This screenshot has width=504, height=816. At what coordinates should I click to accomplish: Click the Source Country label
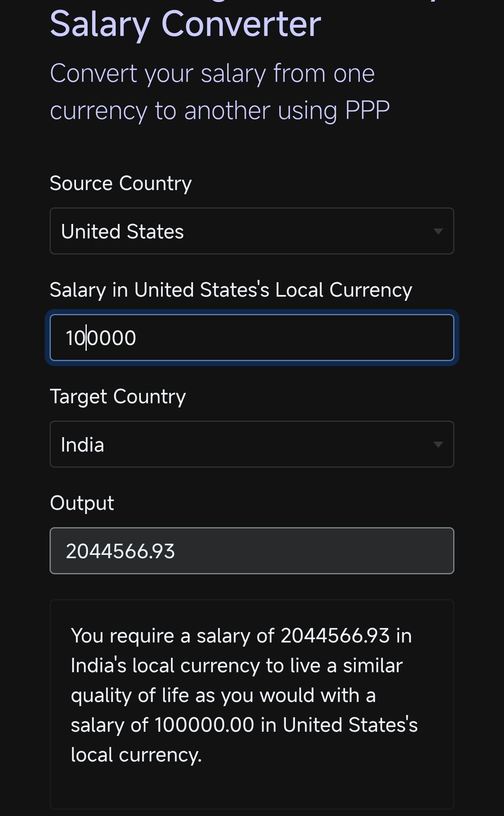121,183
